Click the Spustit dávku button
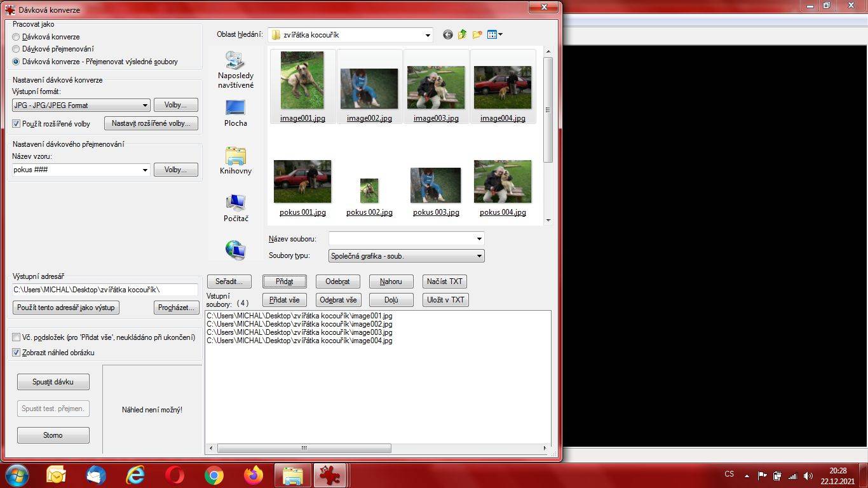 tap(53, 382)
